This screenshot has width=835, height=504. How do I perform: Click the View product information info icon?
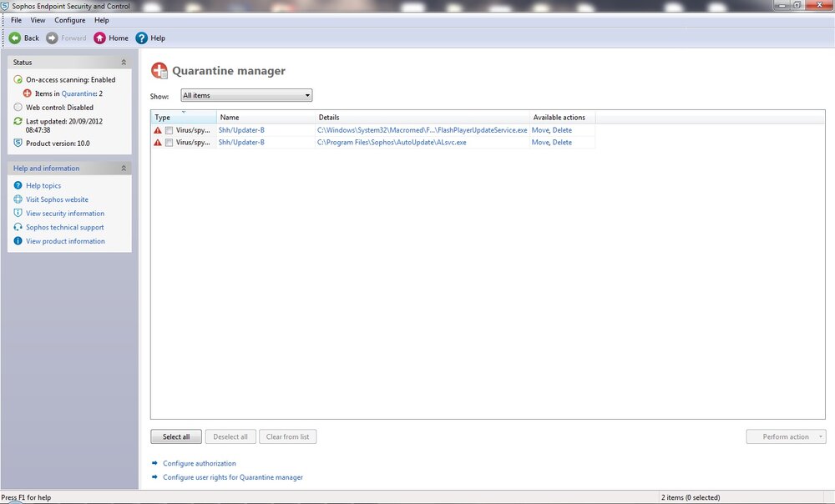(x=18, y=240)
